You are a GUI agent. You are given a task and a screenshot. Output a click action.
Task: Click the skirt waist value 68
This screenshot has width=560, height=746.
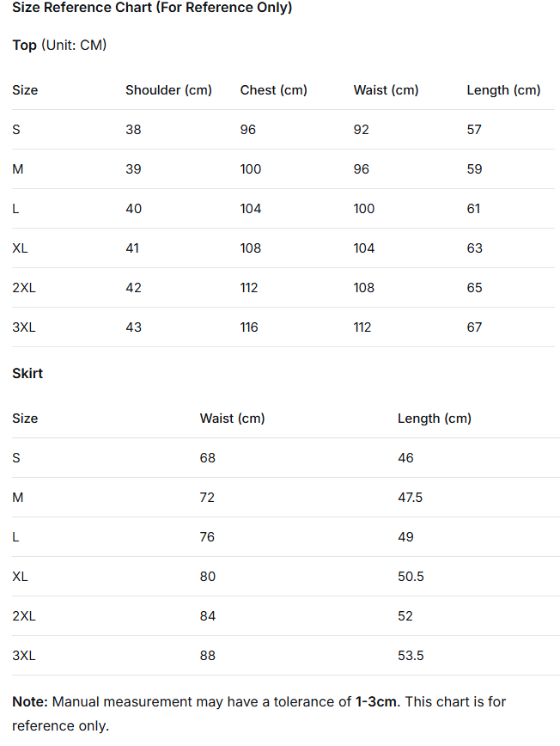208,458
